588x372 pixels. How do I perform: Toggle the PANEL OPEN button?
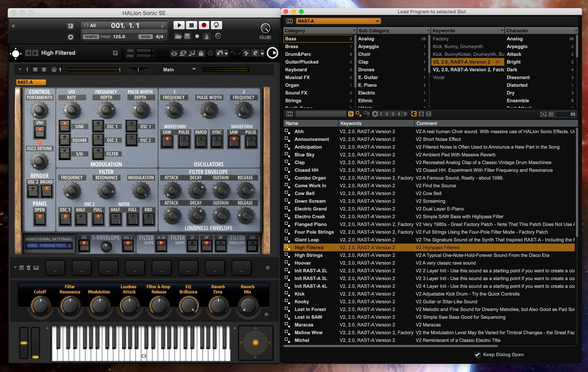pos(40,219)
